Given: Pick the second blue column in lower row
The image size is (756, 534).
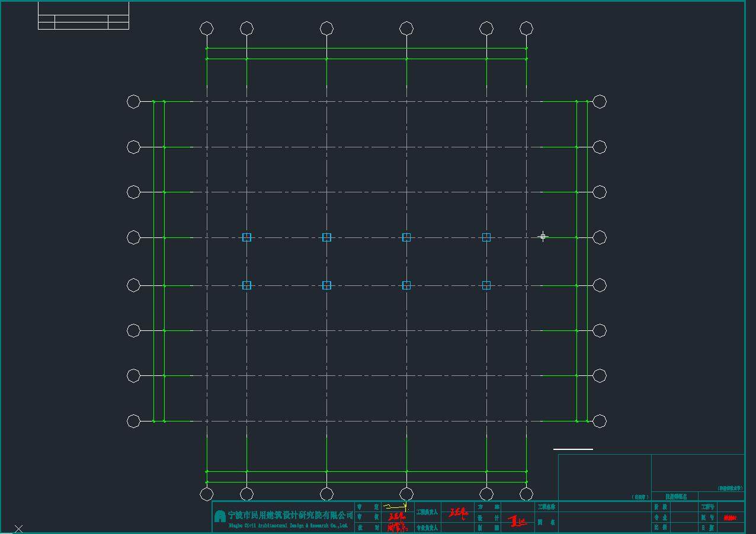Looking at the screenshot, I should click(x=326, y=285).
